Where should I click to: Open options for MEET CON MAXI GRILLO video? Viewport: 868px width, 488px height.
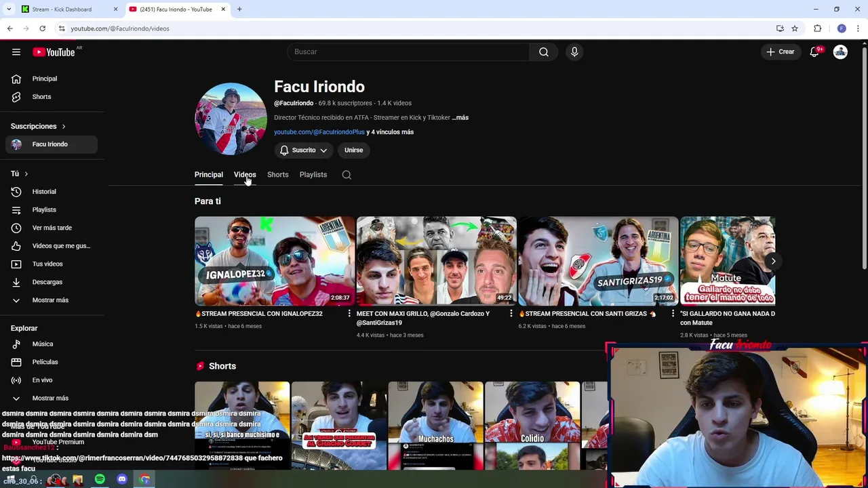(x=511, y=314)
